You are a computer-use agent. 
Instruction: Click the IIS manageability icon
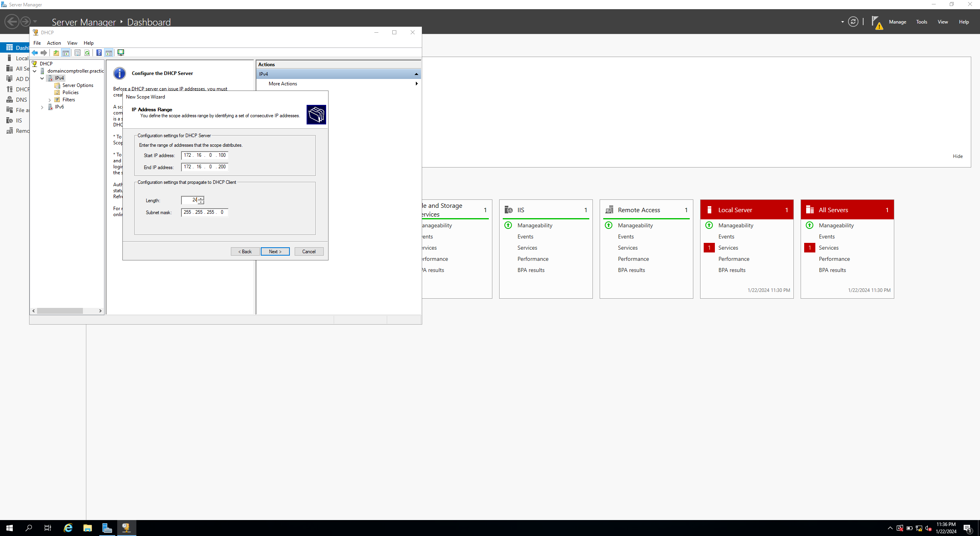pyautogui.click(x=509, y=225)
